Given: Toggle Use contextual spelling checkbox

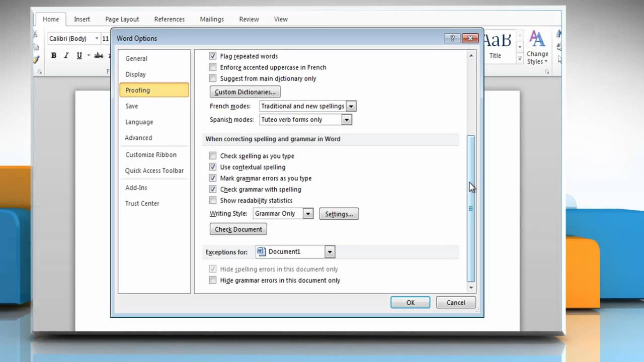Looking at the screenshot, I should [213, 167].
